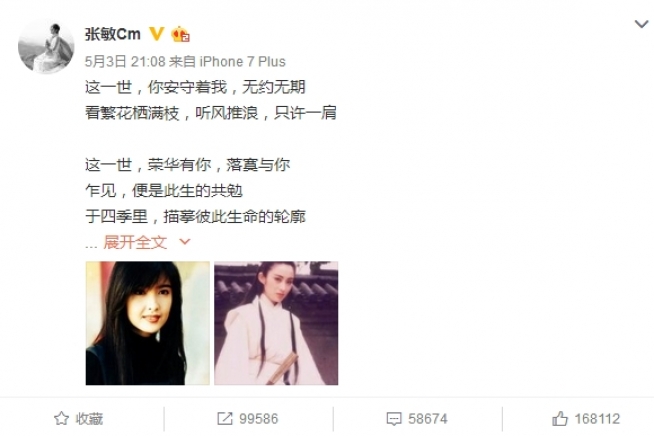Expand full text with 展开全文
The height and width of the screenshot is (436, 654).
click(x=135, y=242)
